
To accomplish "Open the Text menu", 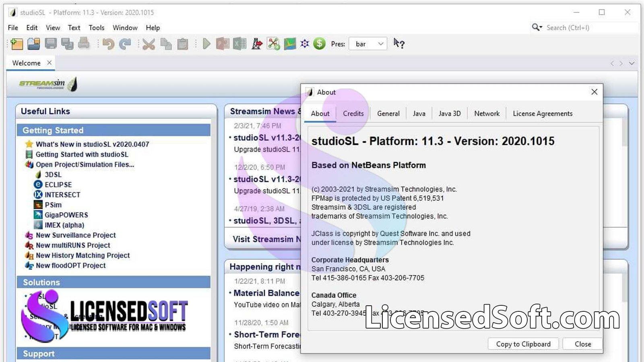I will (74, 27).
